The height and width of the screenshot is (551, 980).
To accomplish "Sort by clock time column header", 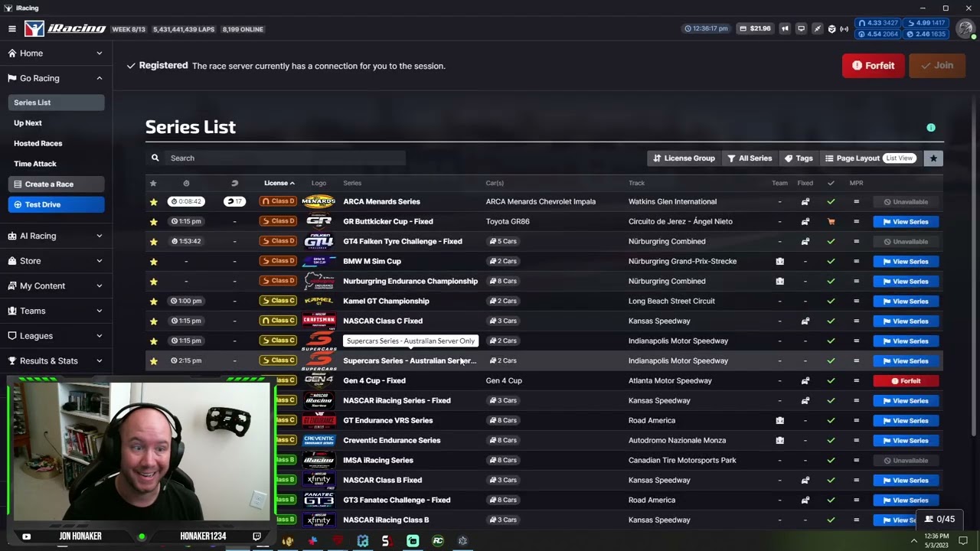I will click(186, 183).
